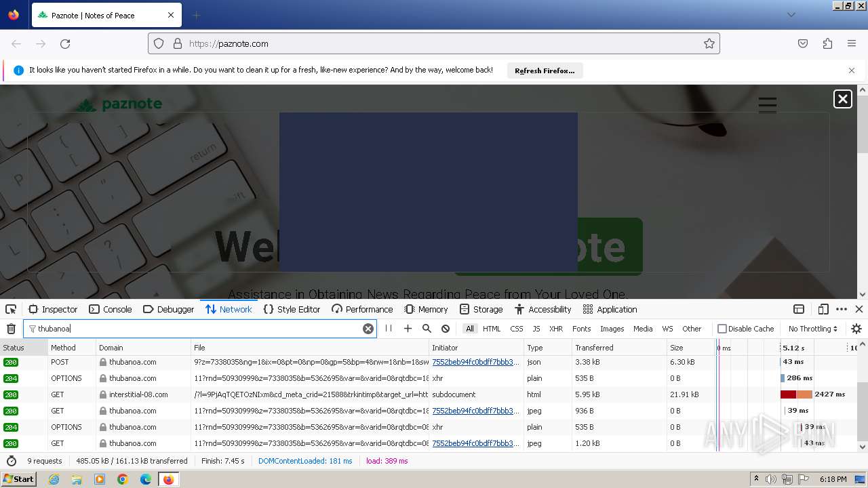The height and width of the screenshot is (488, 868).
Task: Click the paznote logo
Action: [119, 104]
